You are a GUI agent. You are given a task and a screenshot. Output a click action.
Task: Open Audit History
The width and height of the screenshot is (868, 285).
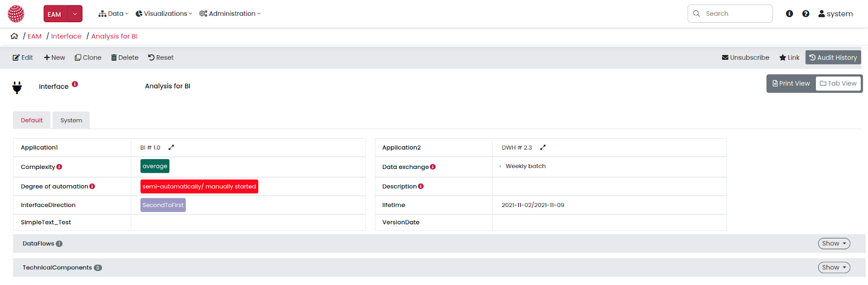pos(833,57)
